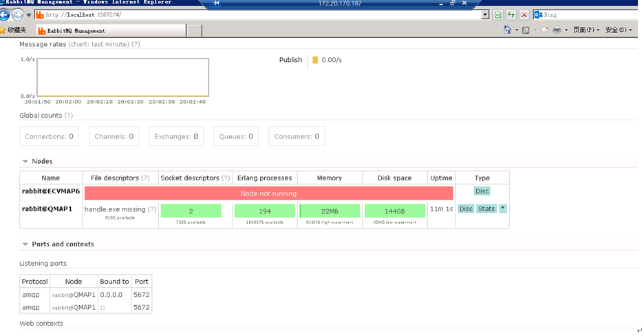
Task: Open the Page (页面) menu
Action: pos(586,30)
